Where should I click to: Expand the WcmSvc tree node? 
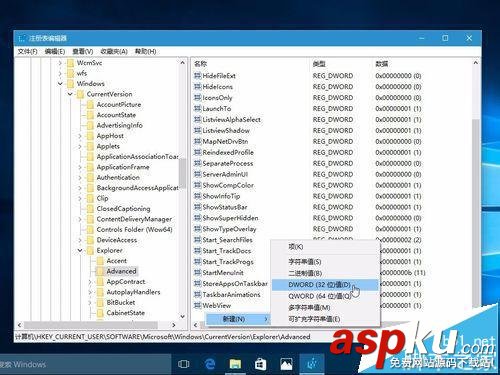(60, 63)
